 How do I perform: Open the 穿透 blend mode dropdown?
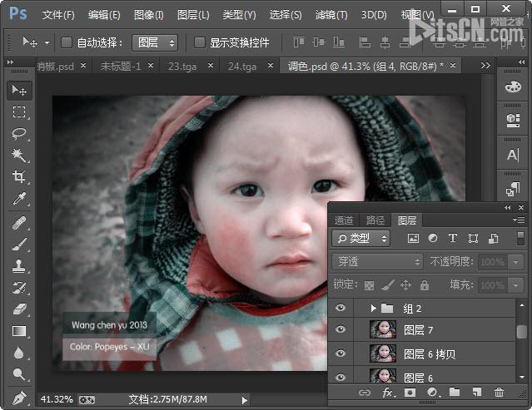coord(377,262)
